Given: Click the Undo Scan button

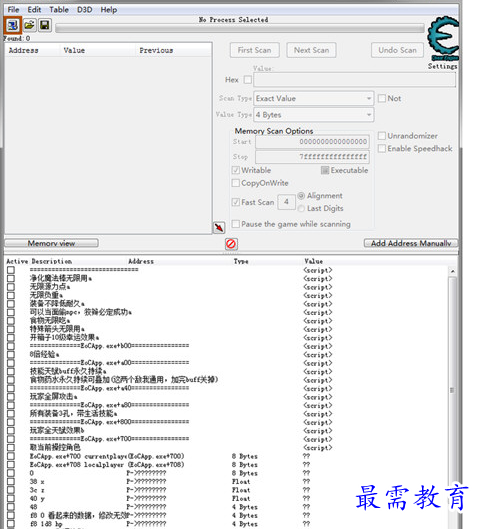Looking at the screenshot, I should click(x=397, y=50).
